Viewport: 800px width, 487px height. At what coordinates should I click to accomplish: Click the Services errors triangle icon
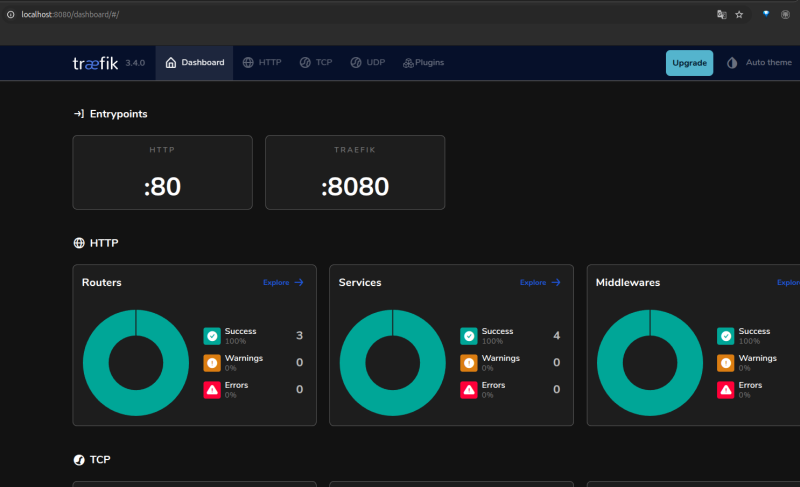click(x=469, y=390)
